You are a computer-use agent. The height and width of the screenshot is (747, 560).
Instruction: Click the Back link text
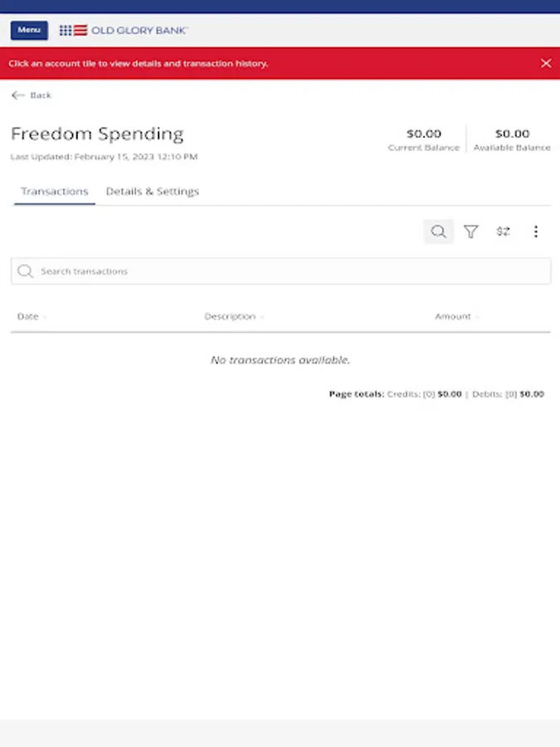41,95
